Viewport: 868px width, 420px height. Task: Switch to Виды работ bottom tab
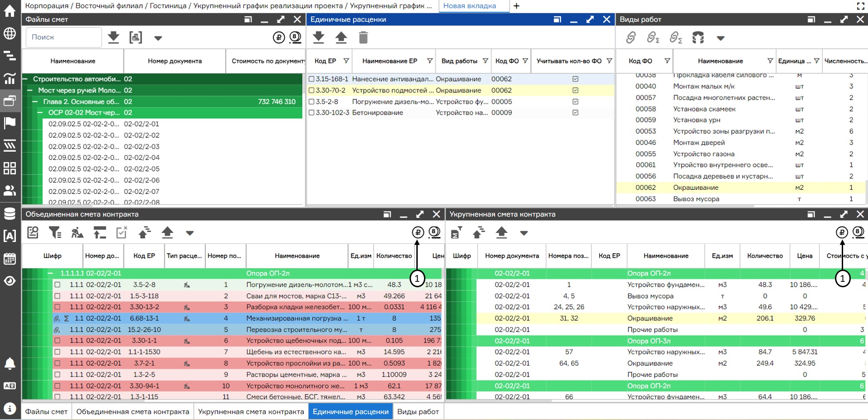coord(418,411)
